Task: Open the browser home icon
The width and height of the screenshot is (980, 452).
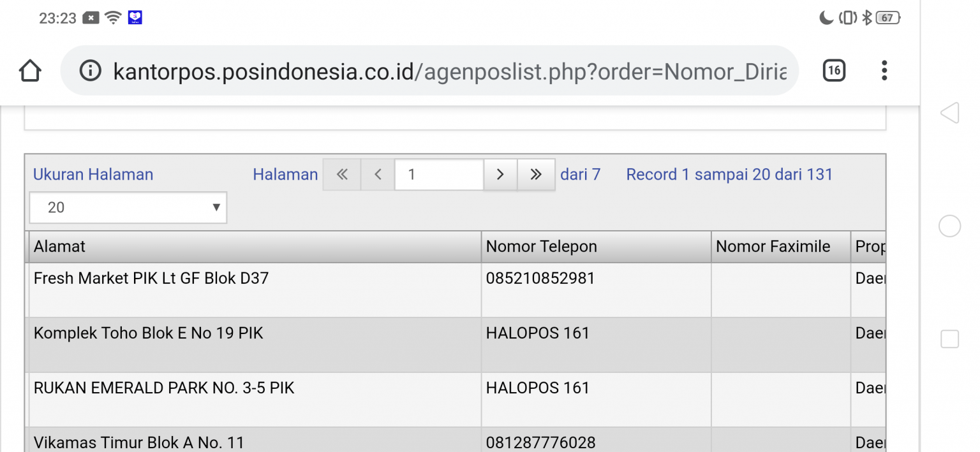Action: click(x=30, y=71)
